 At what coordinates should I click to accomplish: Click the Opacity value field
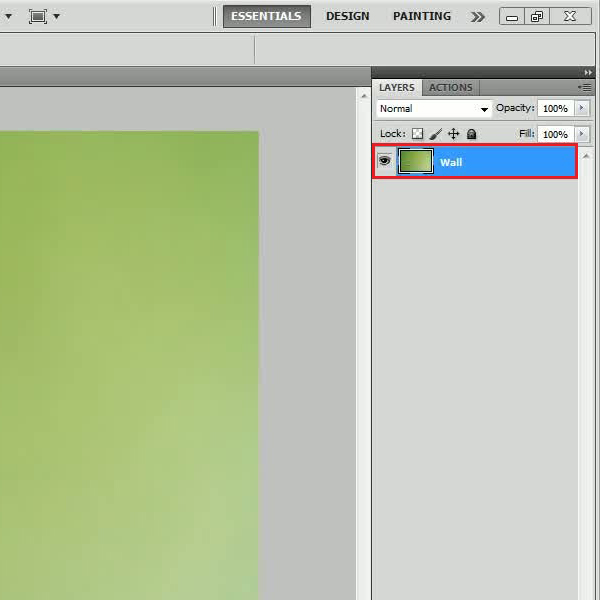[555, 109]
